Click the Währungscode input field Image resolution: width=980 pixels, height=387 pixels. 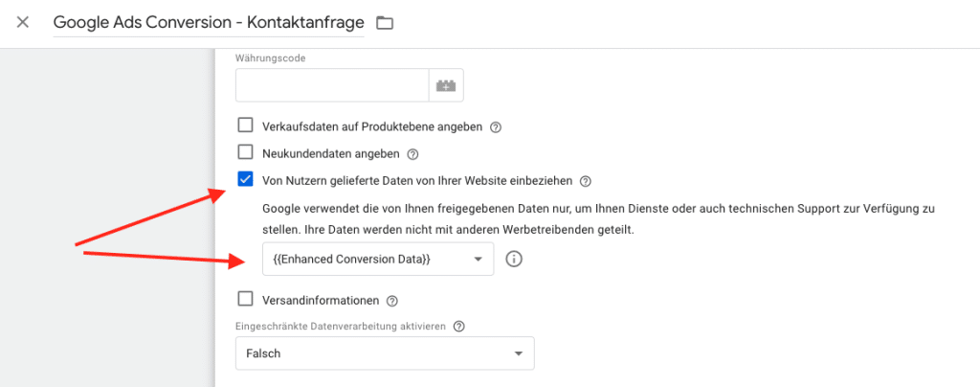[x=332, y=85]
